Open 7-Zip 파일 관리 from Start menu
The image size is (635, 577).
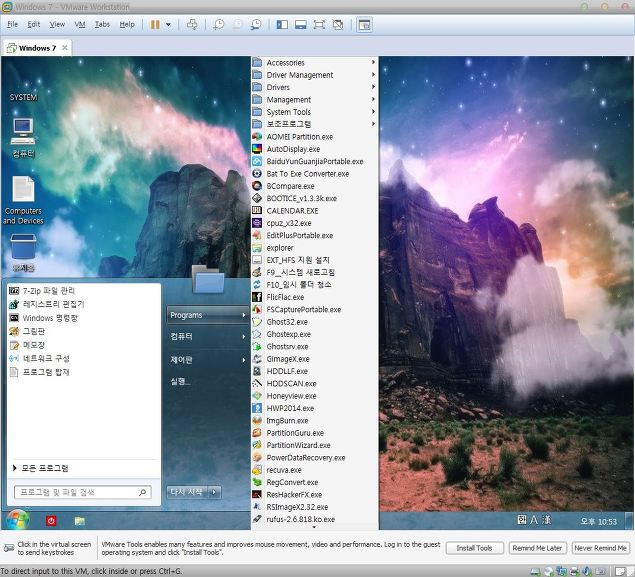83,291
